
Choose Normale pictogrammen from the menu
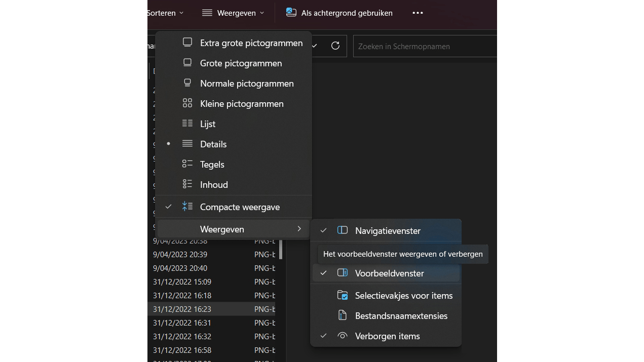point(246,84)
